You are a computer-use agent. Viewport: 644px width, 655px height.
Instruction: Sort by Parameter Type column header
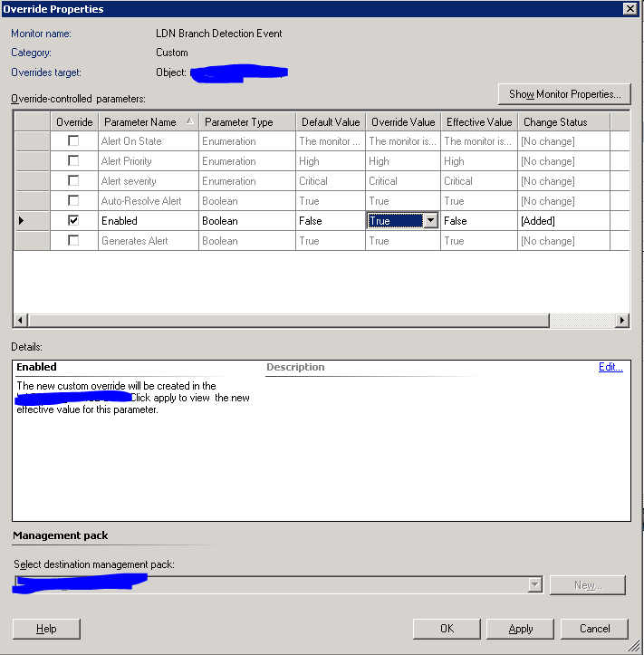tap(247, 122)
